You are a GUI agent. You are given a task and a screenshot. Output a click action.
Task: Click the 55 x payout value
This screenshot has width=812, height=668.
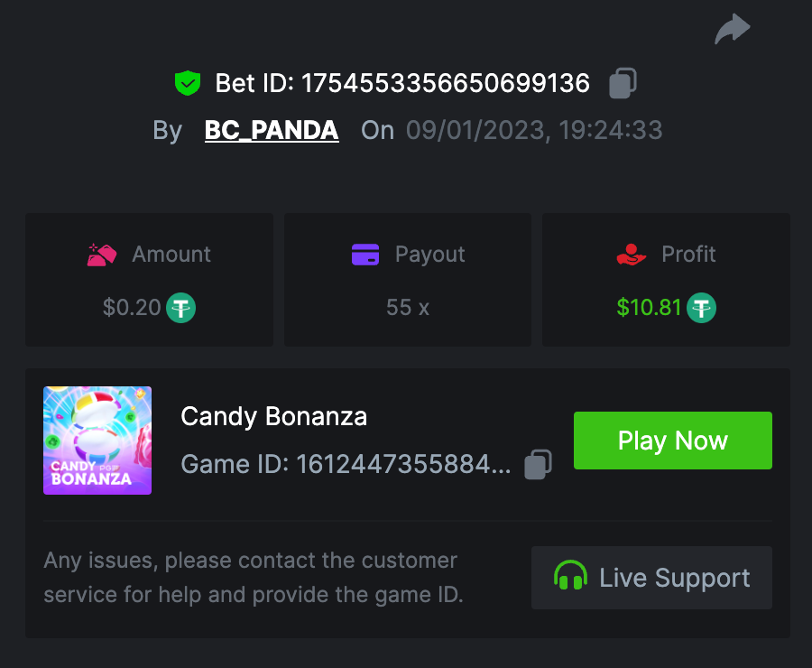(408, 308)
